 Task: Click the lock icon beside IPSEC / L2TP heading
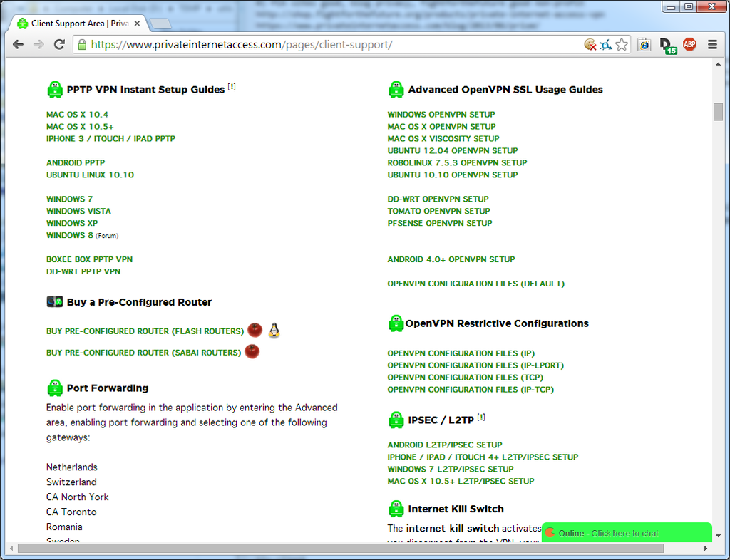(x=396, y=420)
